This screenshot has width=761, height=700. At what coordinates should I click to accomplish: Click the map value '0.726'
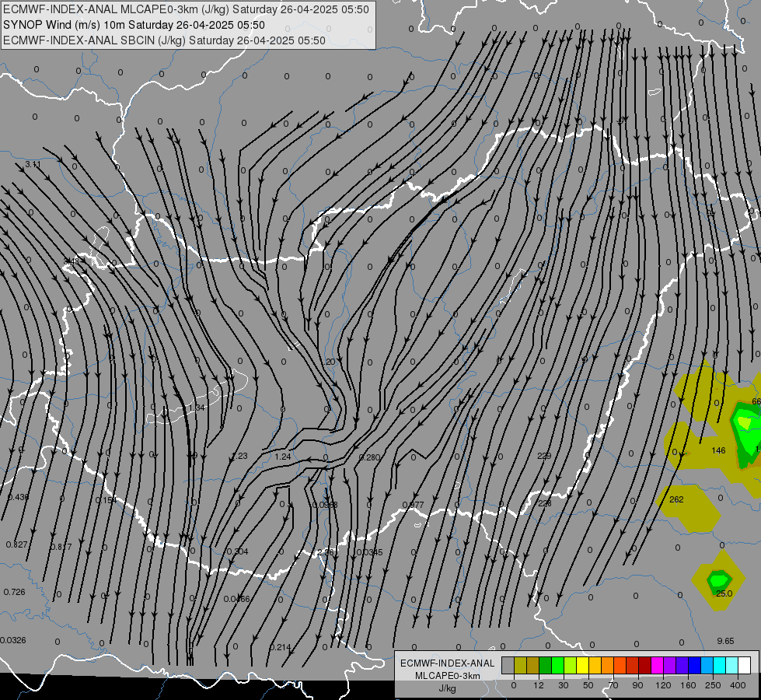click(x=14, y=592)
